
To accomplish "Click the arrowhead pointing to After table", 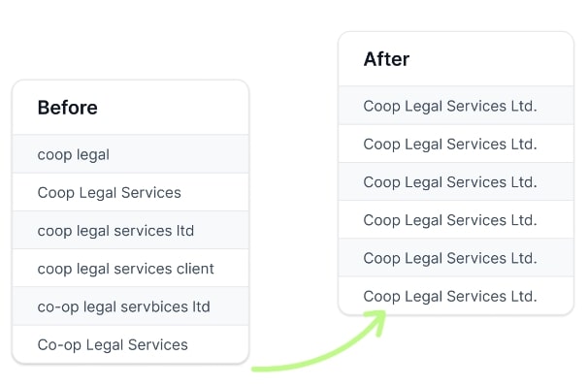I will coord(376,321).
